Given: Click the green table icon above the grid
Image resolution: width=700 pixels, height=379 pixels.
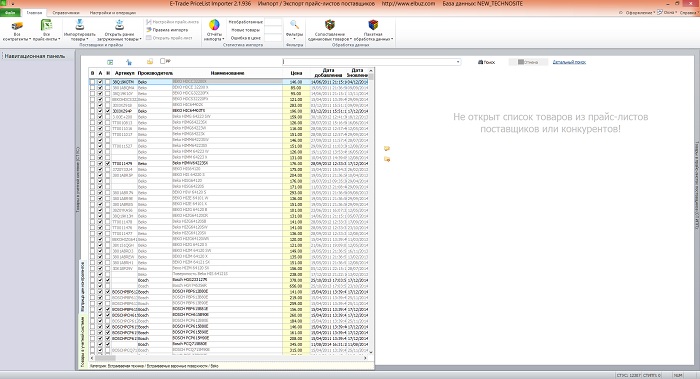Looking at the screenshot, I should [110, 62].
